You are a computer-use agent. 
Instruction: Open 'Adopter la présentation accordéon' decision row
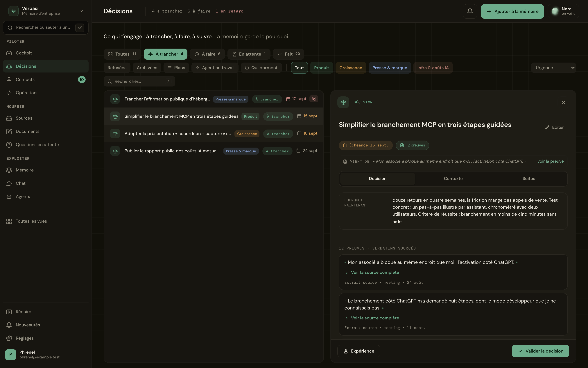coord(214,134)
